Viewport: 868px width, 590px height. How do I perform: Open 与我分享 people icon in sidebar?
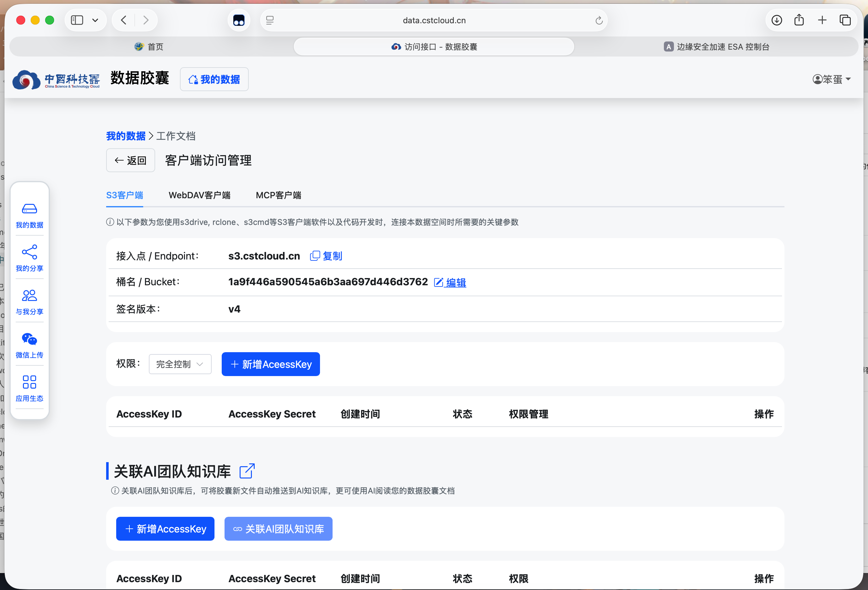click(30, 296)
